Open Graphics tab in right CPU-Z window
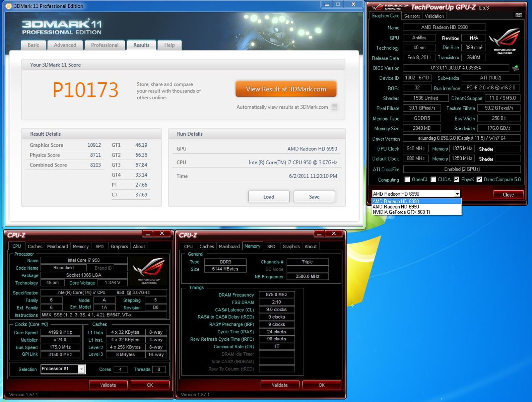Image resolution: width=532 pixels, height=402 pixels. pyautogui.click(x=291, y=247)
